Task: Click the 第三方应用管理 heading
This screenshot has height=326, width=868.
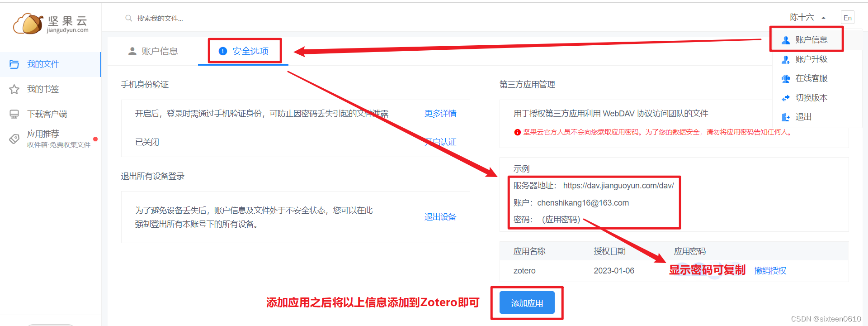Action: (x=527, y=85)
